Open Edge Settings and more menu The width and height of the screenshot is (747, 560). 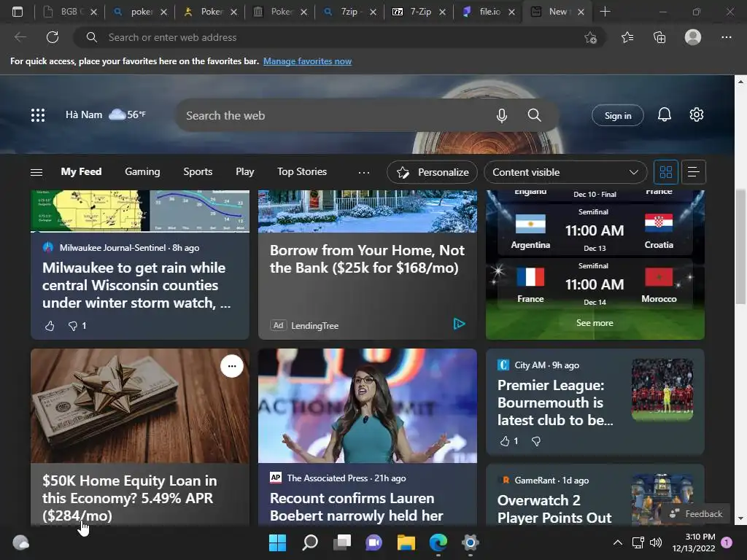tap(726, 37)
